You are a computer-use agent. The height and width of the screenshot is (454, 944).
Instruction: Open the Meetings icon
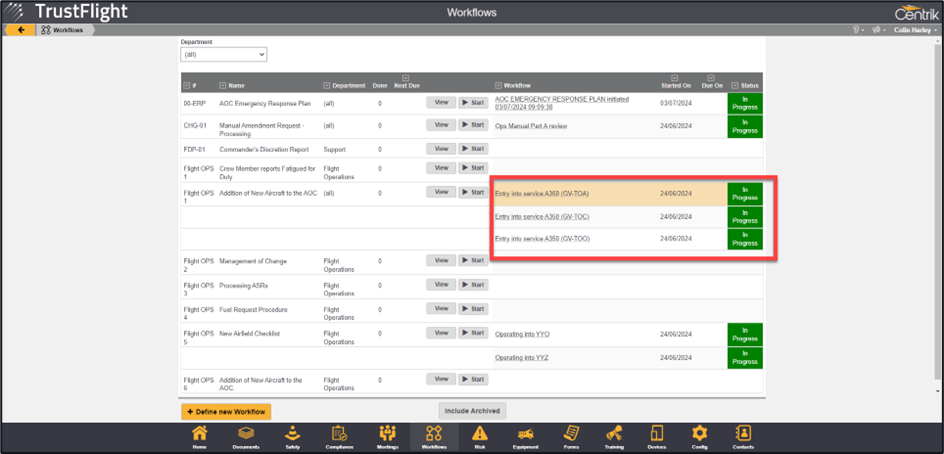[x=387, y=436]
